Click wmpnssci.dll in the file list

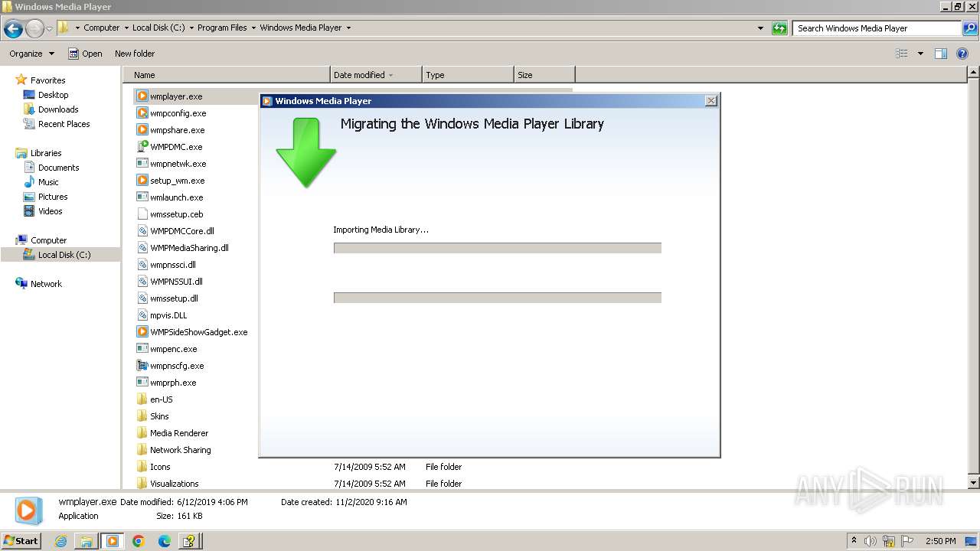[173, 265]
